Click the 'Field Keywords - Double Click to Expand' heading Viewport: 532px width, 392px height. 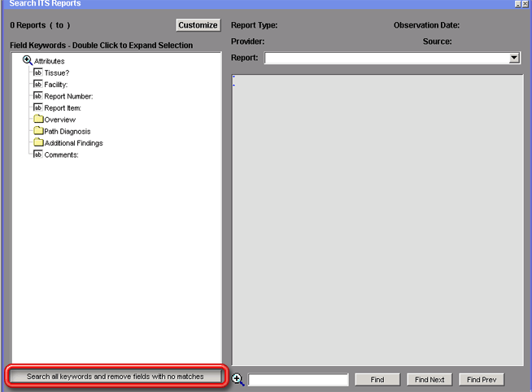click(x=102, y=46)
